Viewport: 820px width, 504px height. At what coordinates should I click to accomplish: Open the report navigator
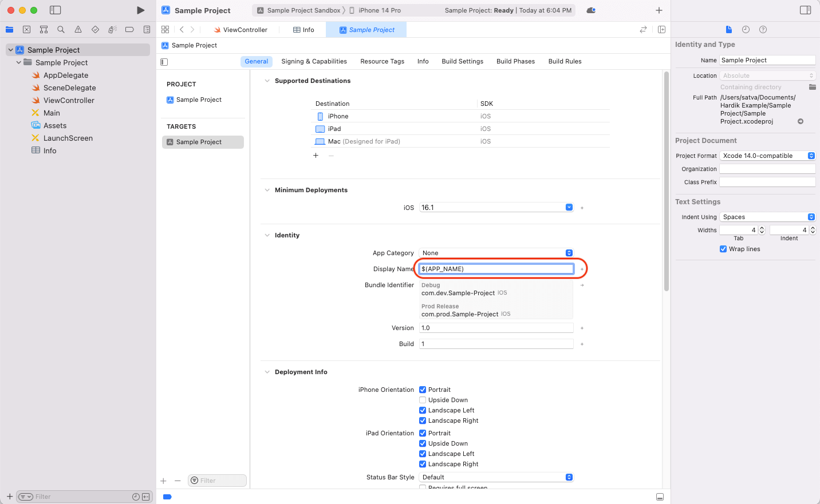147,30
